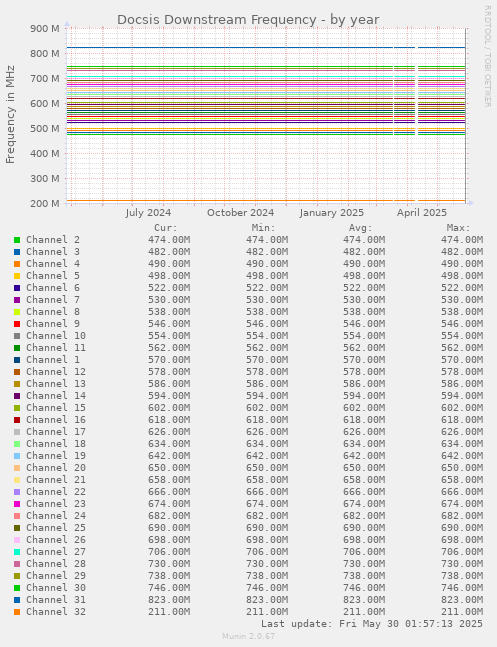Select the navy Channel 1 legend swatch

click(17, 360)
